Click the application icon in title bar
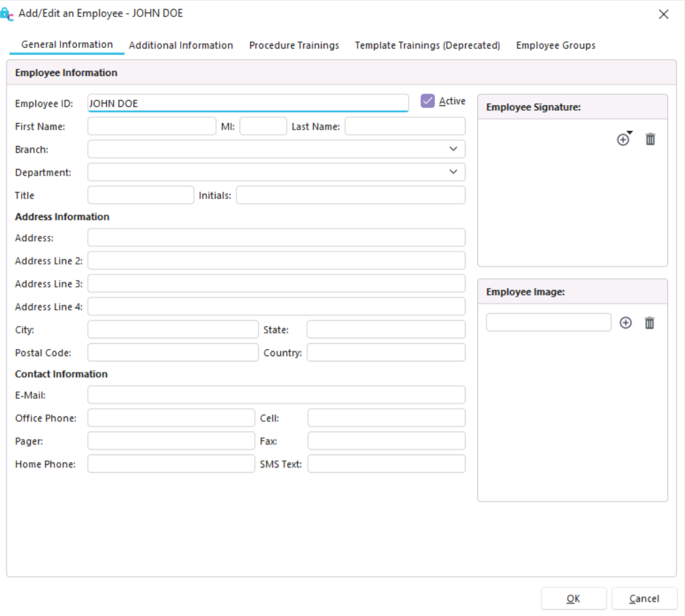685x616 pixels. coord(7,14)
